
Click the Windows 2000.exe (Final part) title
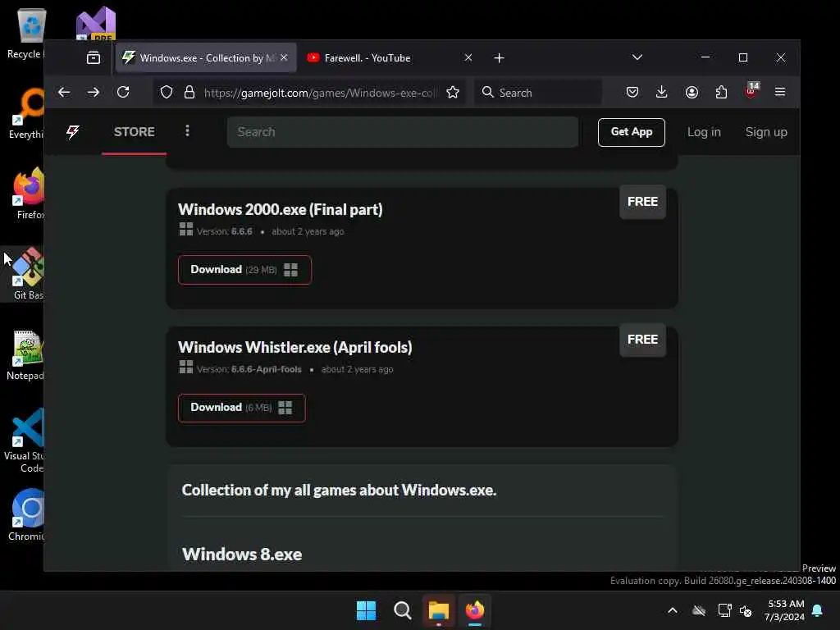[281, 209]
